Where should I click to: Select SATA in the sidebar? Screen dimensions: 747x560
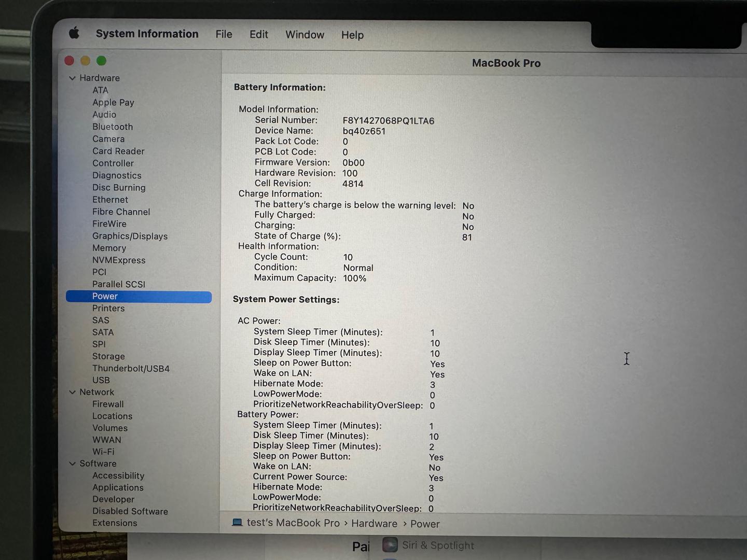(103, 332)
